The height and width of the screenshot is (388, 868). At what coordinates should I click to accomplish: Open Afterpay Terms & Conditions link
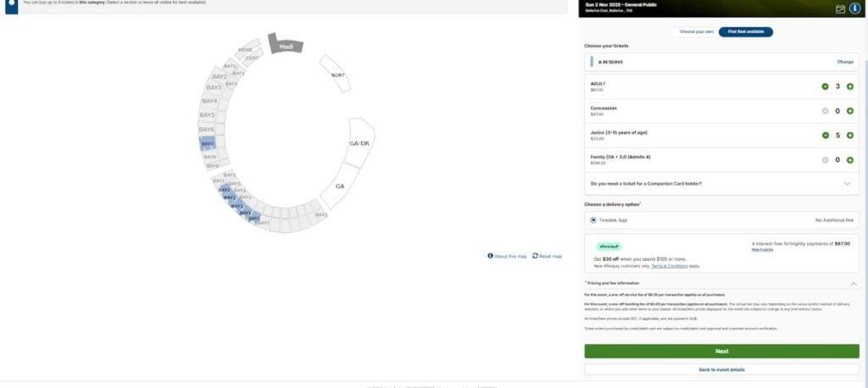tap(670, 266)
